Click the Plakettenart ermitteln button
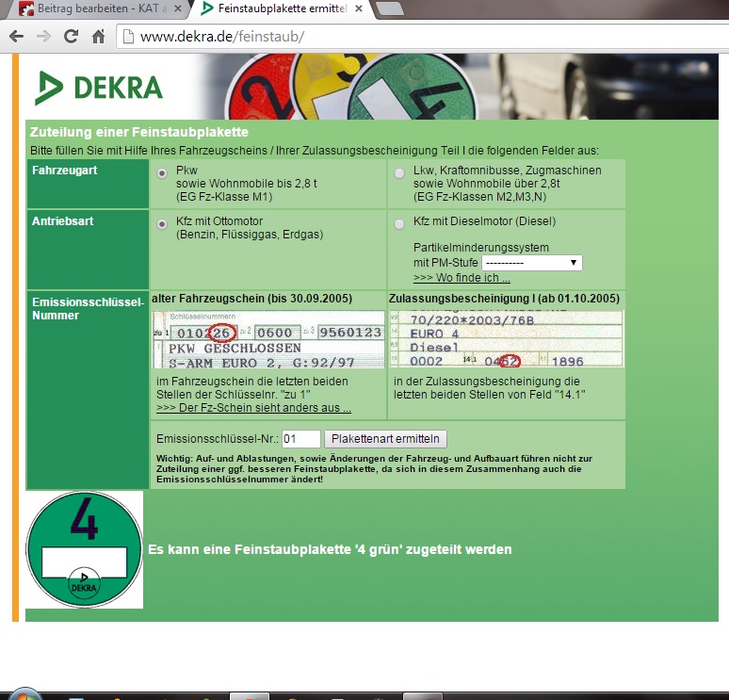The height and width of the screenshot is (700, 729). click(x=386, y=439)
